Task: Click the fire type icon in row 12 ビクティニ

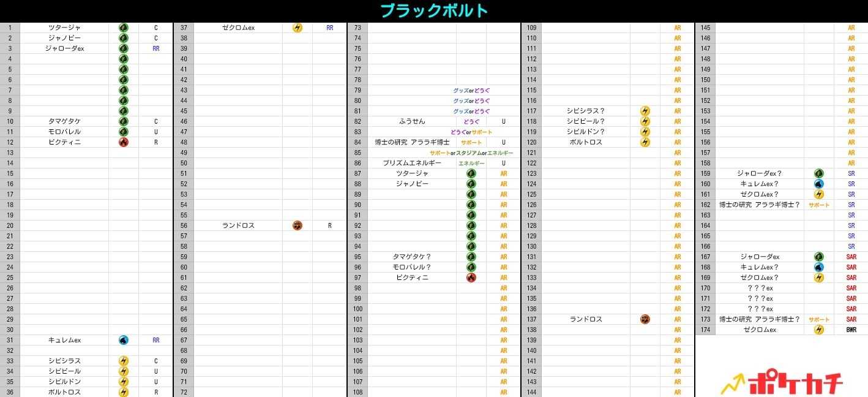Action: (x=124, y=142)
